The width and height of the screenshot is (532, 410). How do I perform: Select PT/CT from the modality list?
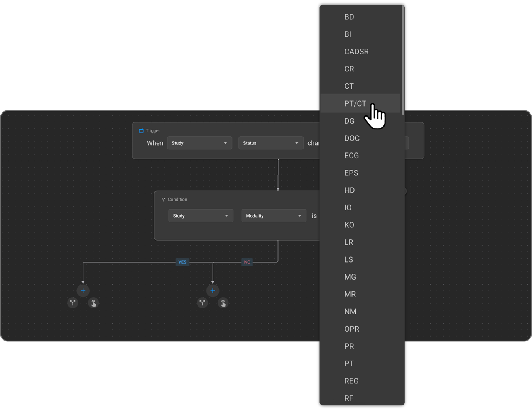[355, 103]
